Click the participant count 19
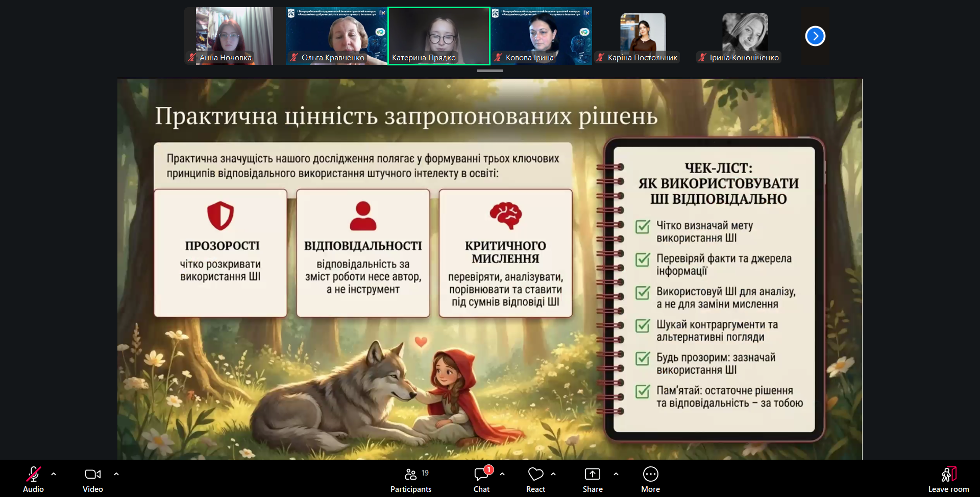Screen dimensions: 980x497 coord(425,473)
